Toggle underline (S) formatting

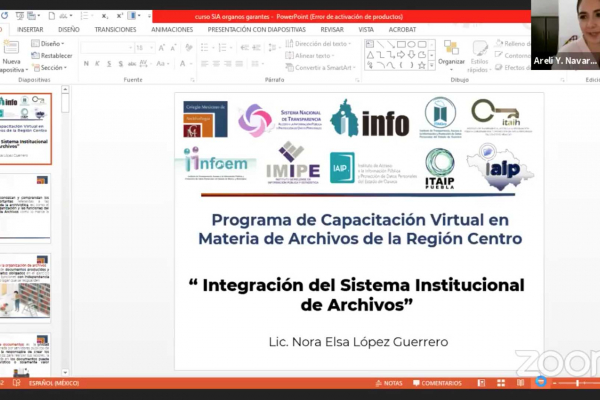point(109,64)
